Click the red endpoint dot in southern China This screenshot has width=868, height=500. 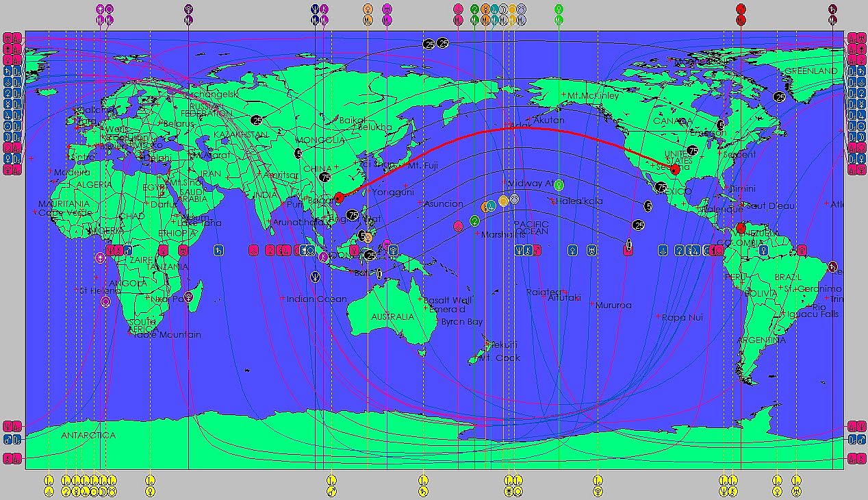pyautogui.click(x=339, y=198)
